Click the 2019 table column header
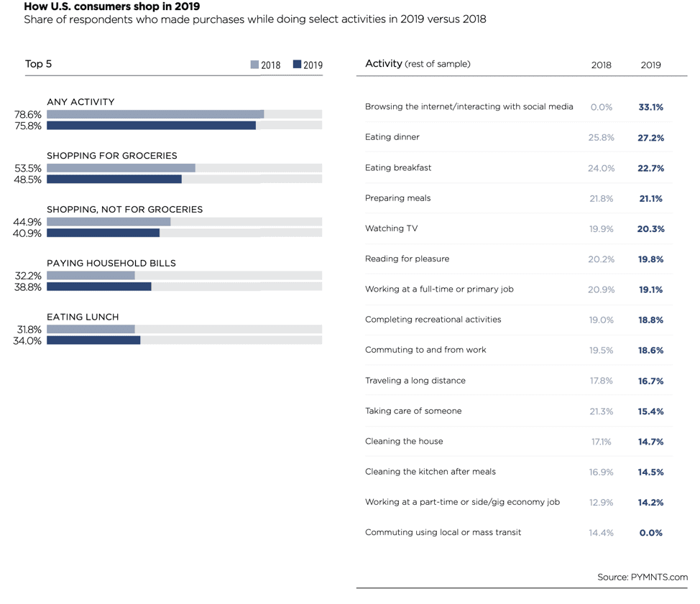This screenshot has height=604, width=700. click(x=650, y=65)
